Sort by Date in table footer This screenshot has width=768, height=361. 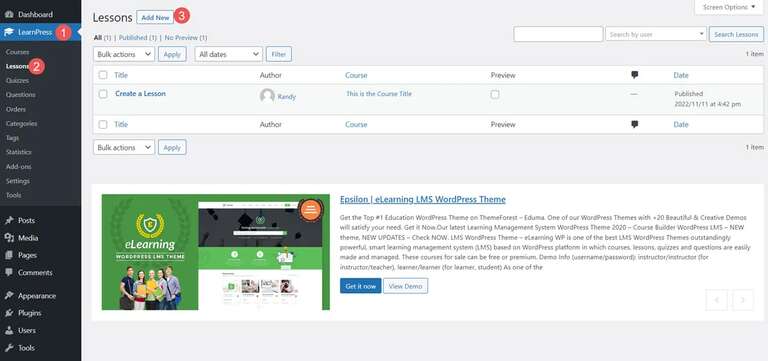(681, 124)
